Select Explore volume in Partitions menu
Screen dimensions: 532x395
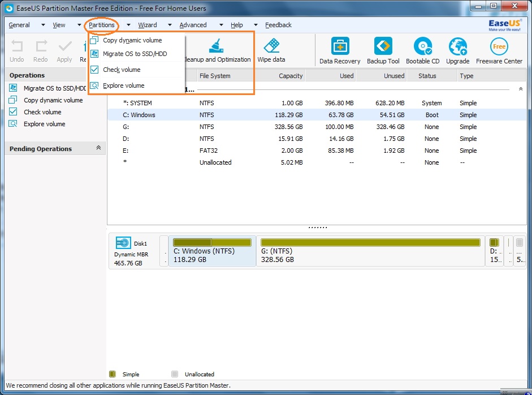(x=136, y=85)
